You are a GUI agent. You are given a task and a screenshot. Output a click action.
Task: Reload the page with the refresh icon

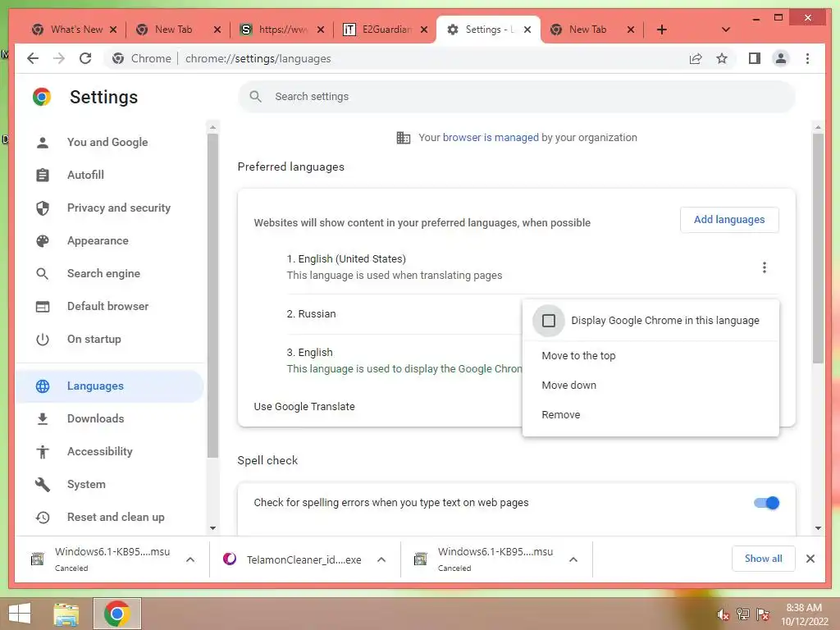click(85, 58)
